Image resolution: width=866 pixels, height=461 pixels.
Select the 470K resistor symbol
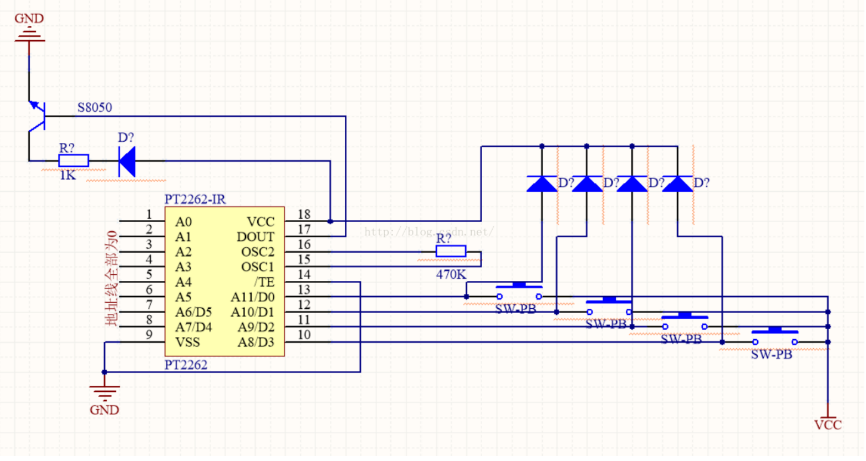coord(451,252)
